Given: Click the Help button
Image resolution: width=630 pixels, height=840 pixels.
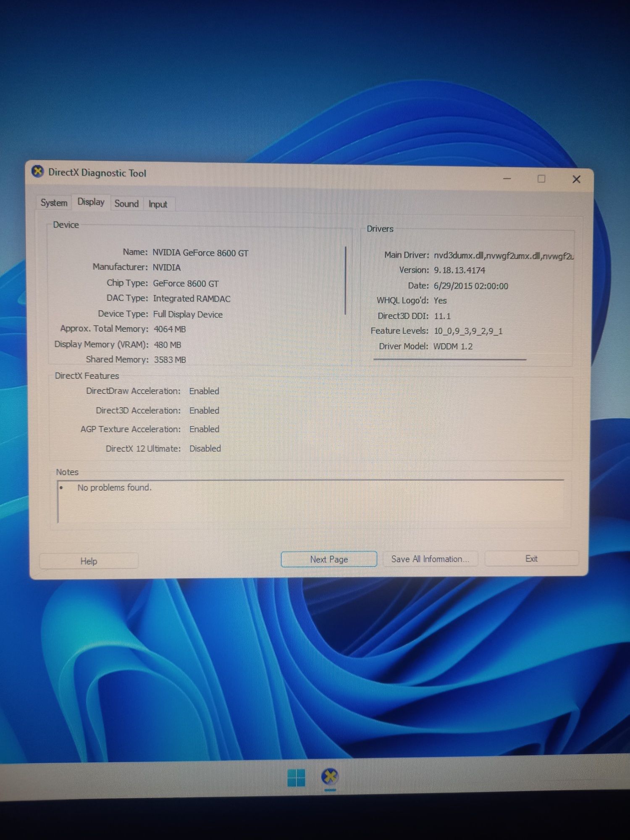Looking at the screenshot, I should [x=89, y=561].
